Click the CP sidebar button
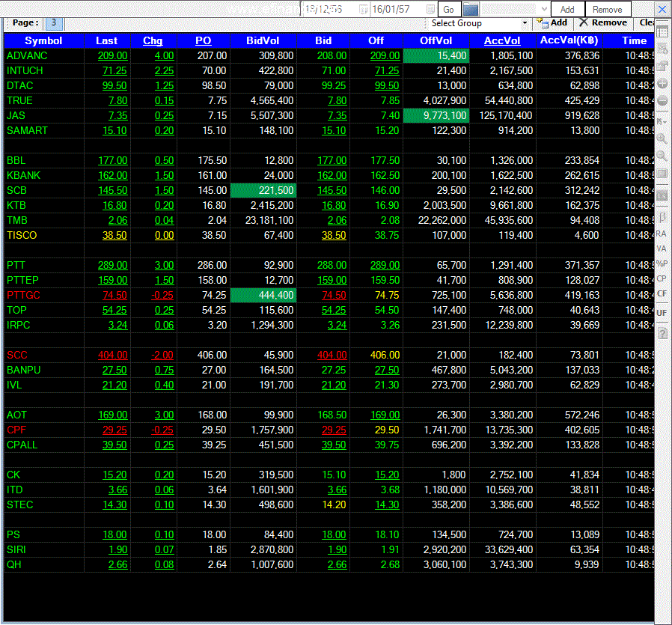Screen dimensions: 672x625 pos(662,278)
